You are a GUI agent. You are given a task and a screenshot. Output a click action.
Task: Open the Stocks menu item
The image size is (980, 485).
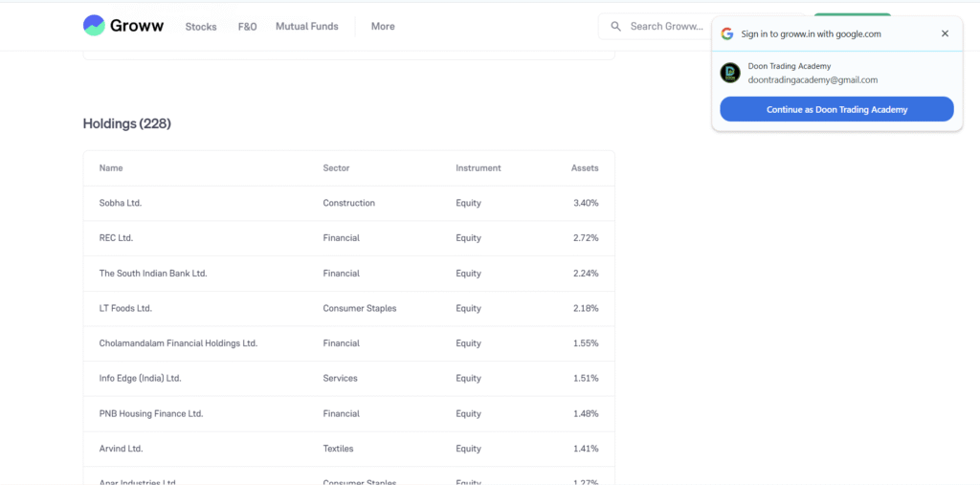[x=201, y=27]
